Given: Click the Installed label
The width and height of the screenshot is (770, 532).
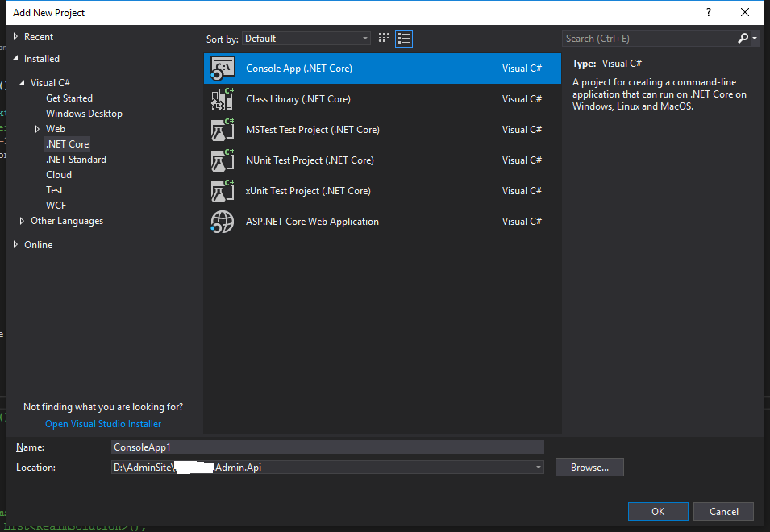Looking at the screenshot, I should (x=42, y=58).
